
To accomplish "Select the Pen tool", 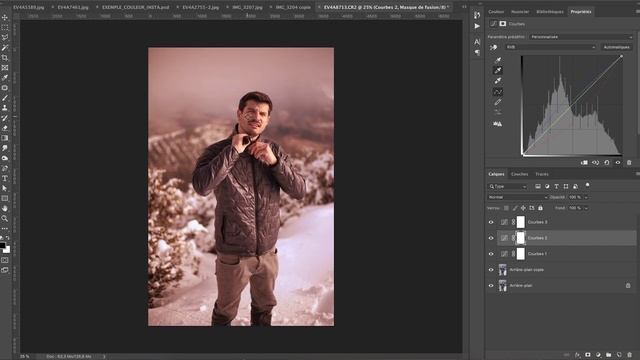I will coord(5,168).
